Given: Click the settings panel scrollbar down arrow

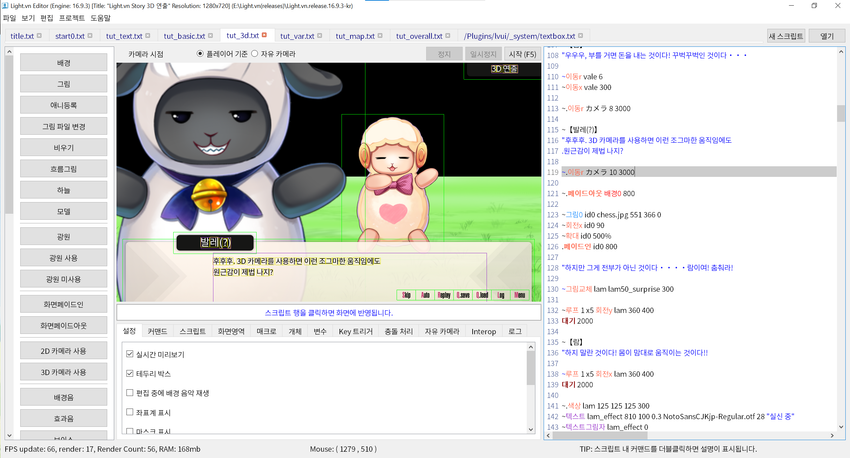Looking at the screenshot, I should point(531,429).
